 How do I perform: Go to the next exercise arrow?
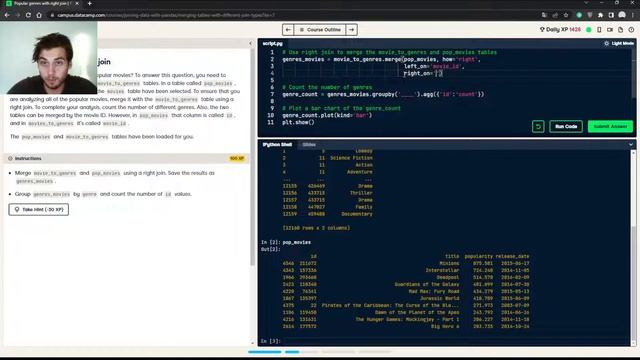pyautogui.click(x=351, y=30)
